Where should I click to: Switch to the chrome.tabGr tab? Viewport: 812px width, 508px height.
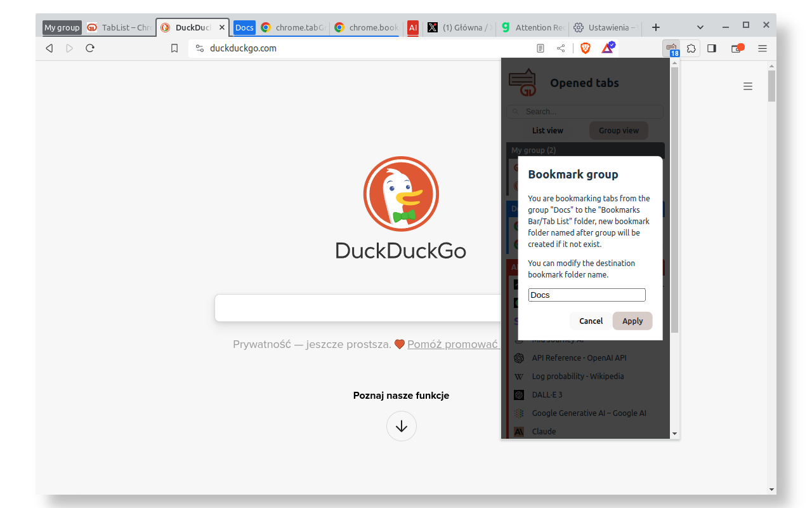click(293, 27)
